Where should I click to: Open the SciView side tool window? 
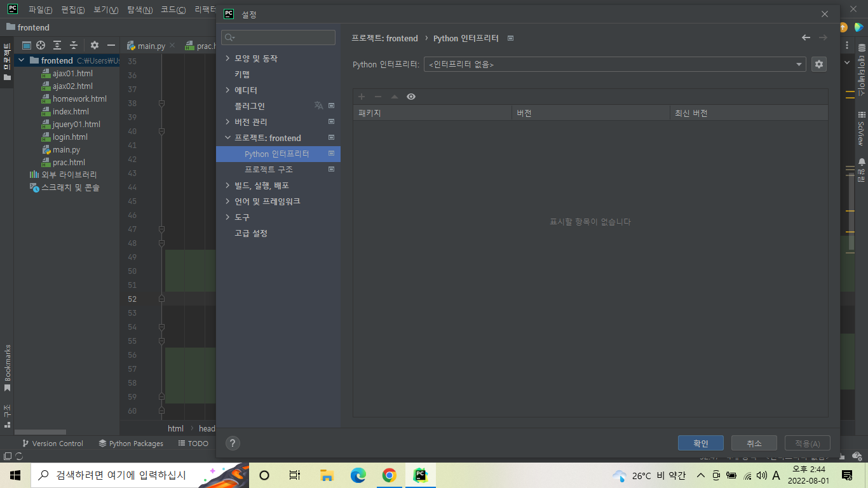(x=862, y=129)
